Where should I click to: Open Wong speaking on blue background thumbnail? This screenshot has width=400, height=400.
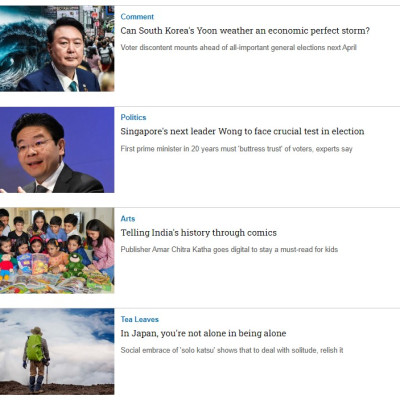point(57,150)
